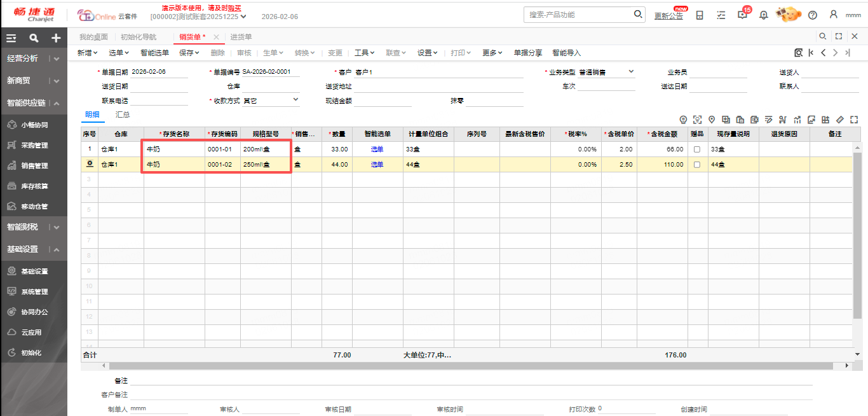Click the 搜索-产品功能 search field

click(x=578, y=15)
